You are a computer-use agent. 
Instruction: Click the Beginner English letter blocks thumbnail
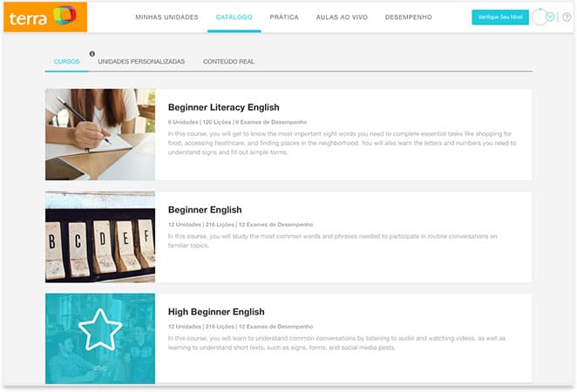[x=100, y=237]
